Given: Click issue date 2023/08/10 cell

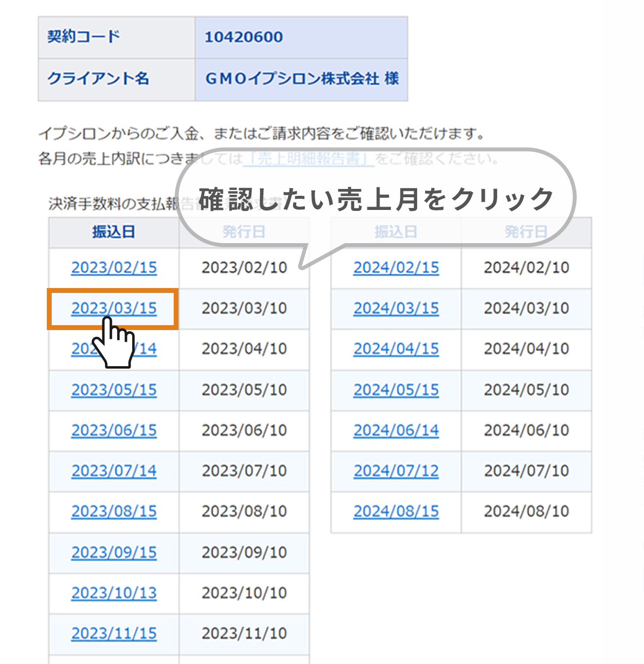Looking at the screenshot, I should click(244, 511).
